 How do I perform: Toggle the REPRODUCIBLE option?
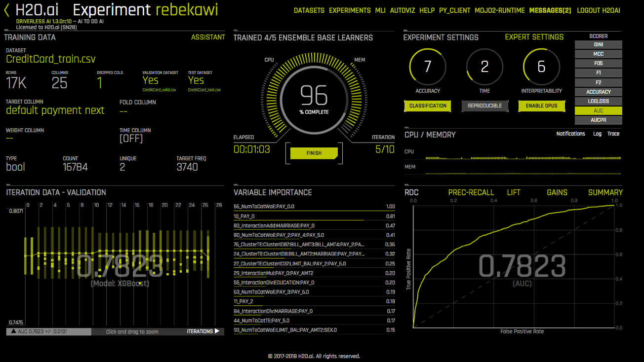pyautogui.click(x=484, y=106)
